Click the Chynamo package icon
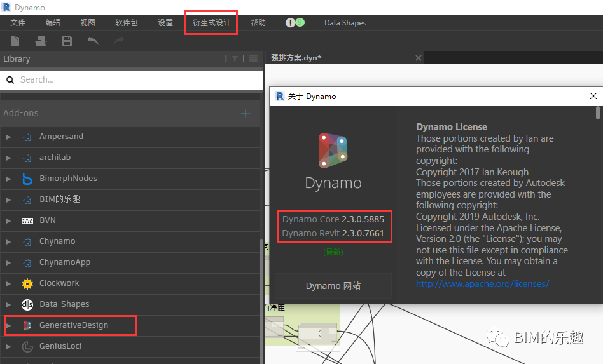The image size is (603, 364). click(x=27, y=242)
